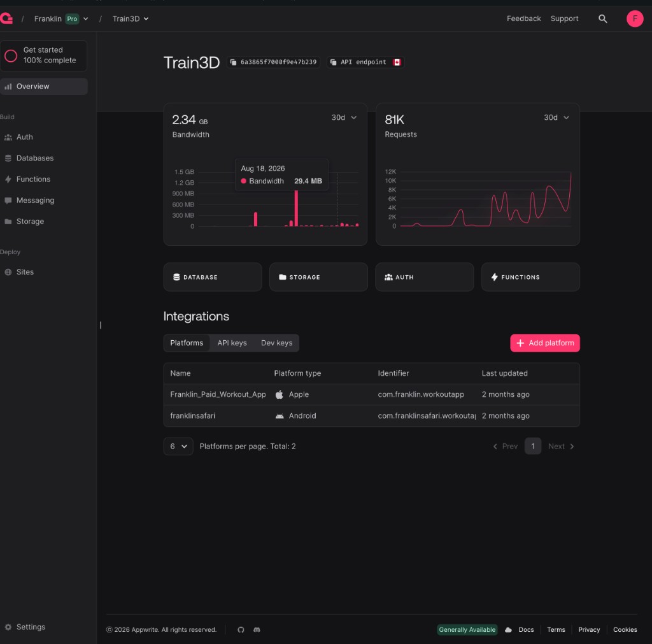
Task: Click the Get started progress circle
Action: tap(11, 56)
